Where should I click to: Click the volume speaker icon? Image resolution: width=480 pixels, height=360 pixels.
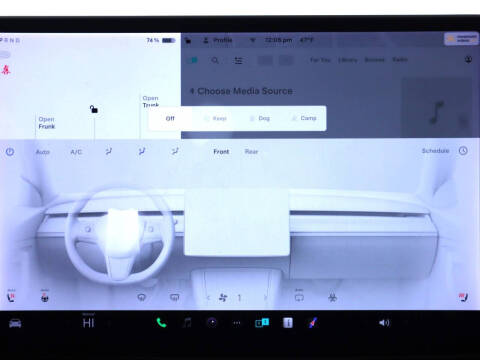(x=384, y=323)
